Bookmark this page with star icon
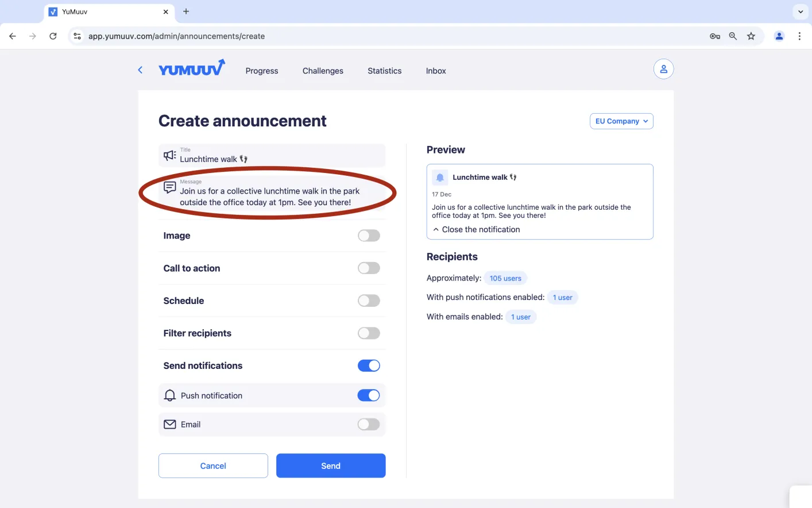Image resolution: width=812 pixels, height=508 pixels. pos(751,36)
